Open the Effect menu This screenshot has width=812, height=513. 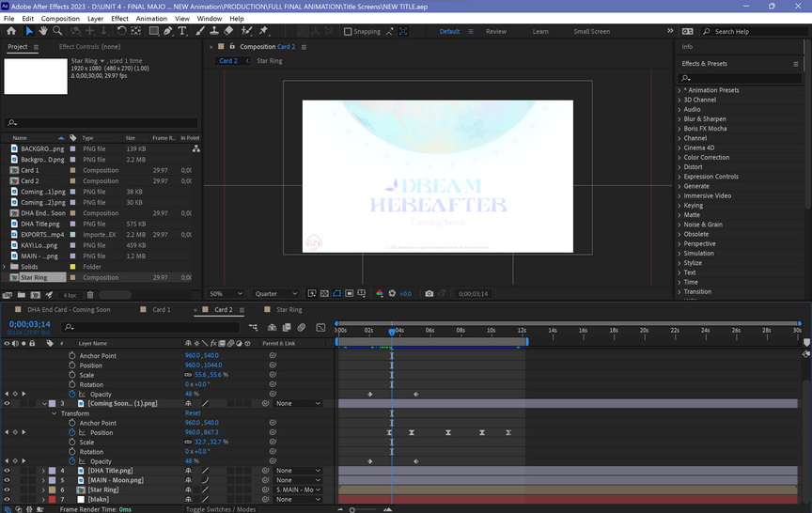pyautogui.click(x=119, y=19)
